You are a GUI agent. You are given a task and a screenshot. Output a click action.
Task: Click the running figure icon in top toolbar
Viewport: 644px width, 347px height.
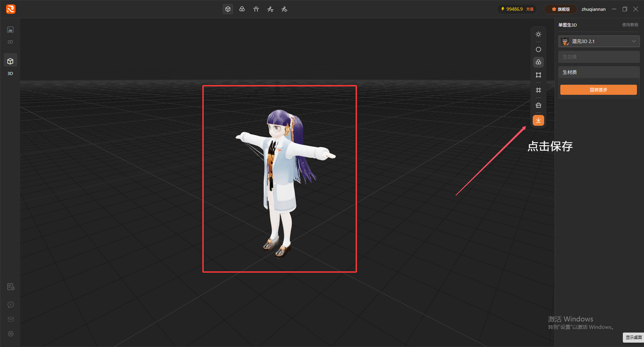284,9
